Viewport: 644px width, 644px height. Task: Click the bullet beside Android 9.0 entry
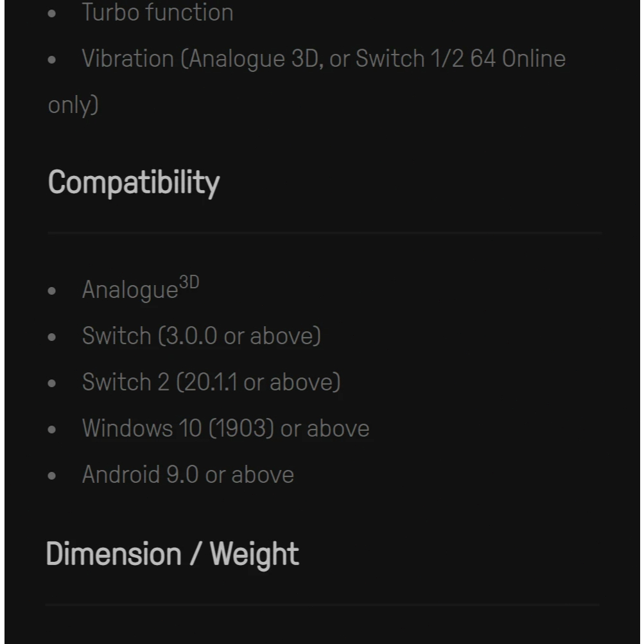coord(52,476)
